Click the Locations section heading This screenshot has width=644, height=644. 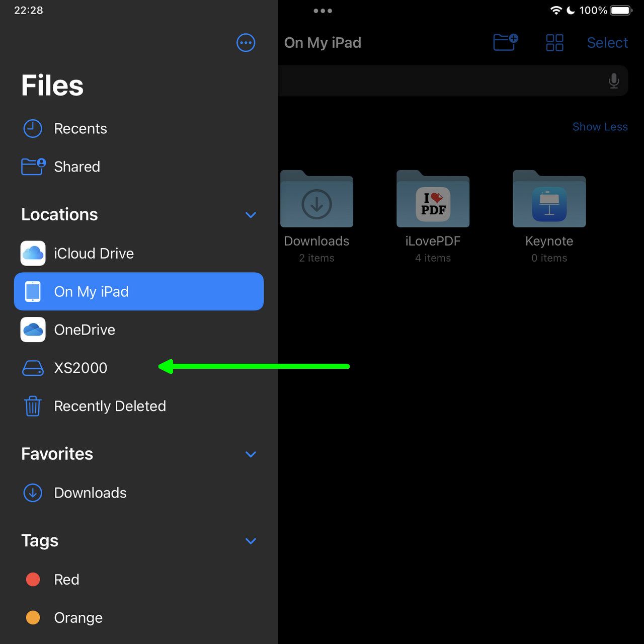pos(59,215)
